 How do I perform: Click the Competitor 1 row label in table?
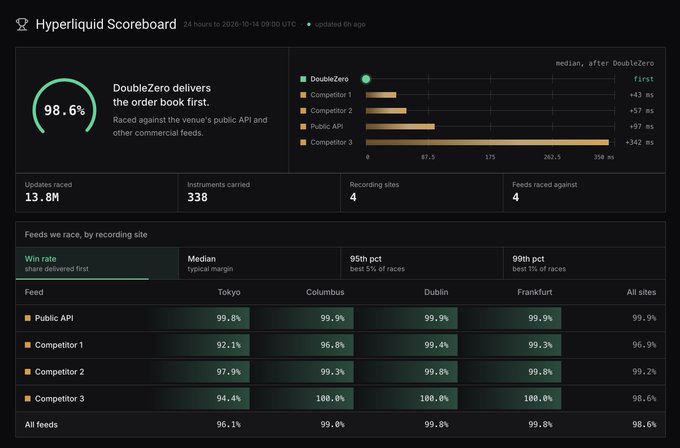59,345
